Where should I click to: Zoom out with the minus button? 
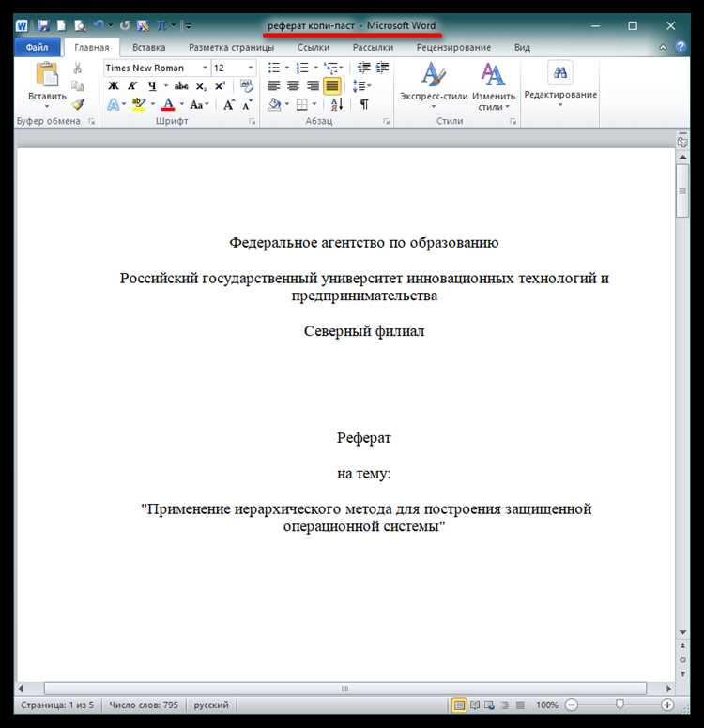(x=572, y=705)
